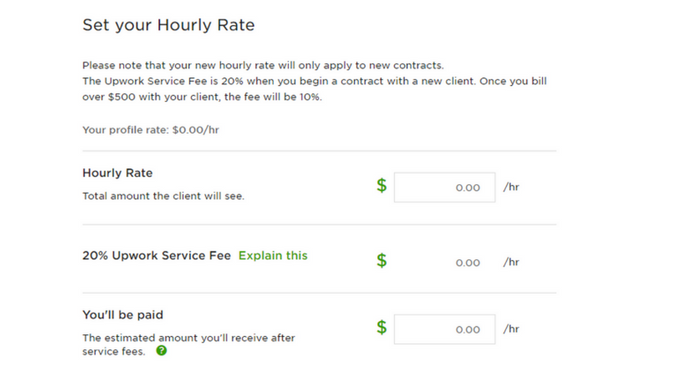The width and height of the screenshot is (695, 391).
Task: Click the Hourly Rate input field
Action: coord(445,188)
